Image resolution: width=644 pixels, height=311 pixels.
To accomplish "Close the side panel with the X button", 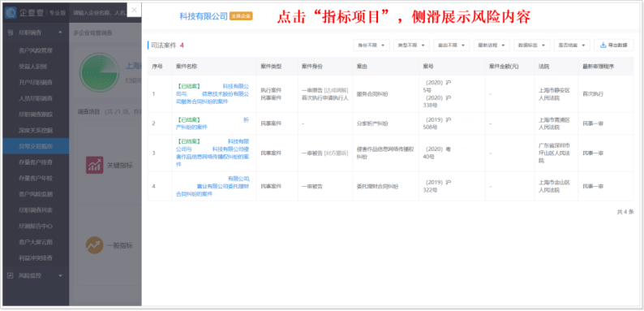I will [x=134, y=11].
